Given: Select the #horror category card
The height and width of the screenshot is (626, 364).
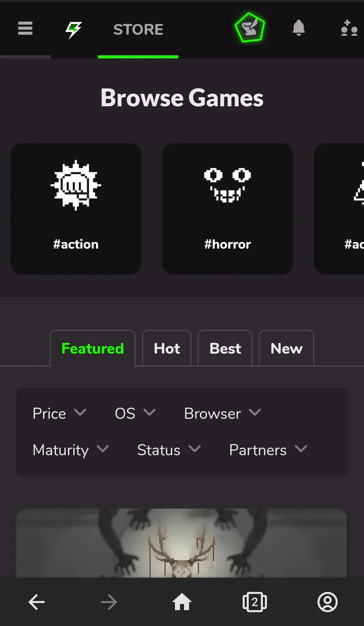Looking at the screenshot, I should click(227, 209).
